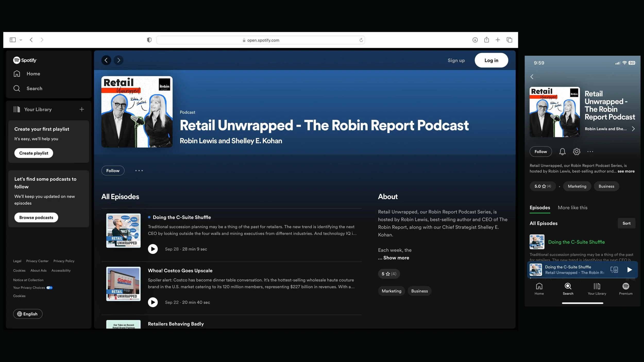
Task: Click Marketing tag in web About section
Action: pyautogui.click(x=392, y=291)
